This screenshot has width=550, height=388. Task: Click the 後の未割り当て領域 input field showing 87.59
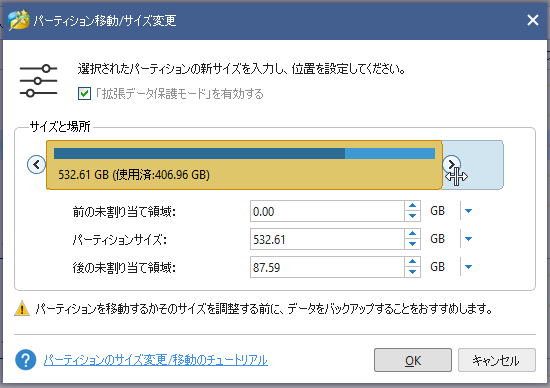tap(327, 267)
